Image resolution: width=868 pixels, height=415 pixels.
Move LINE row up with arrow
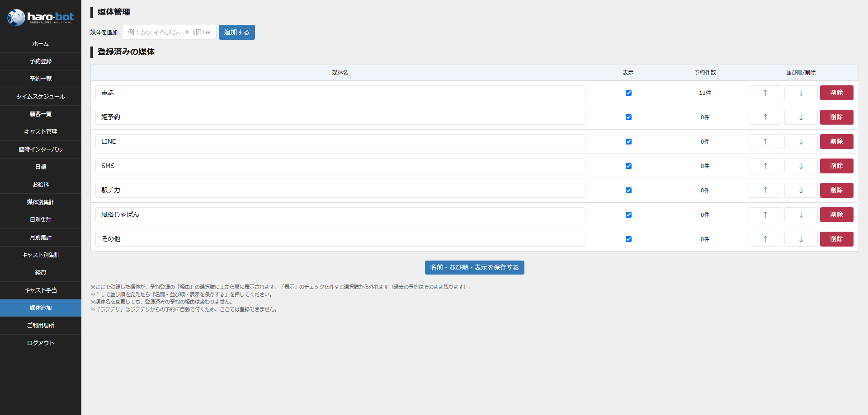tap(765, 141)
